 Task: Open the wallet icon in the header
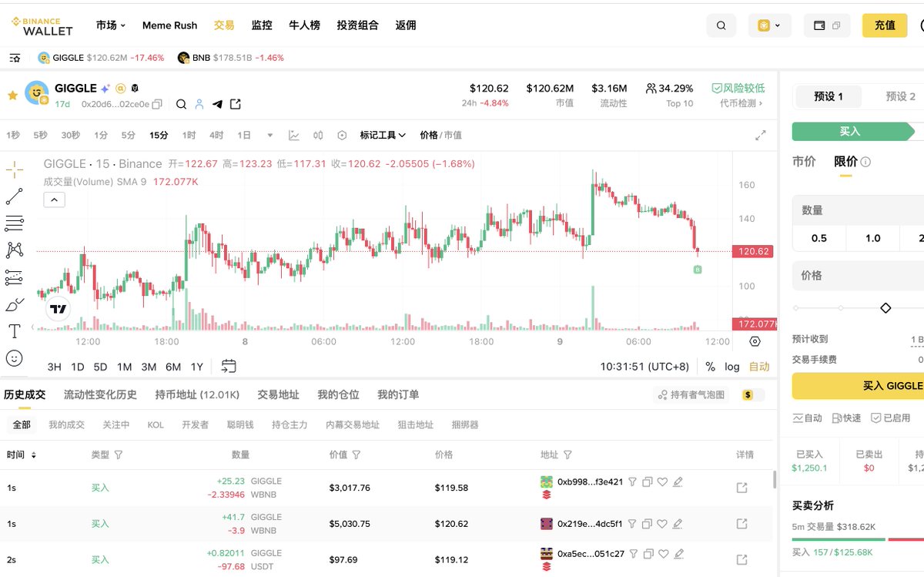[820, 25]
